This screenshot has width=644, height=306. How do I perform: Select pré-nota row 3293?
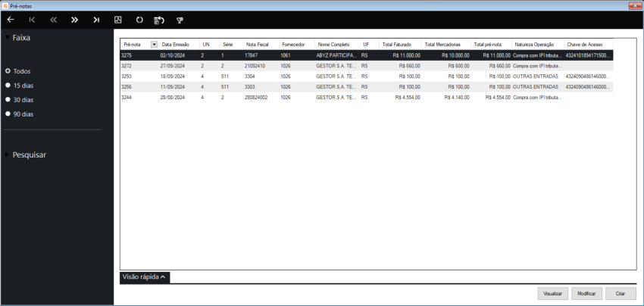pos(367,76)
